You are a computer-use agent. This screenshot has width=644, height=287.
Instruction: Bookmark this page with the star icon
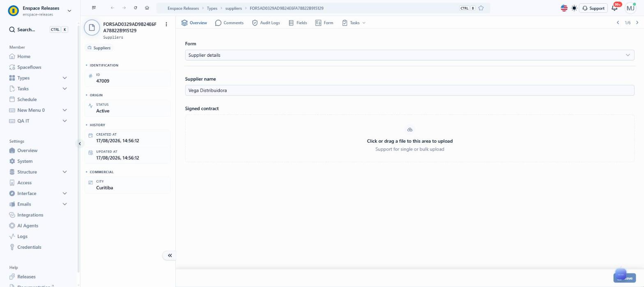pyautogui.click(x=481, y=8)
